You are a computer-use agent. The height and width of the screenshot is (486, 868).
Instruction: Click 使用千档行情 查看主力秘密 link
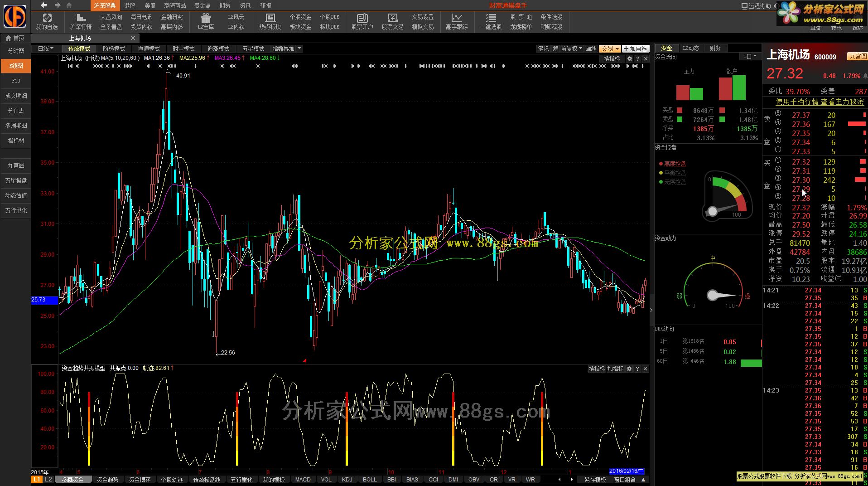tap(820, 102)
